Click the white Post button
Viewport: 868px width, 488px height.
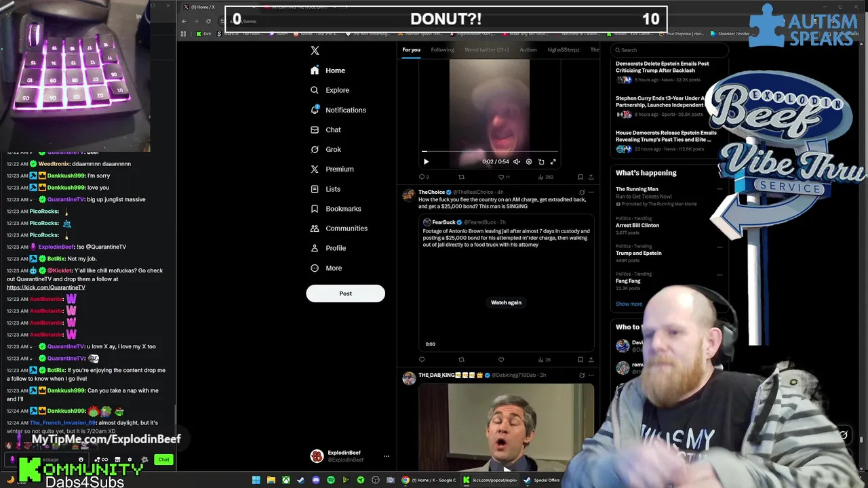click(345, 293)
